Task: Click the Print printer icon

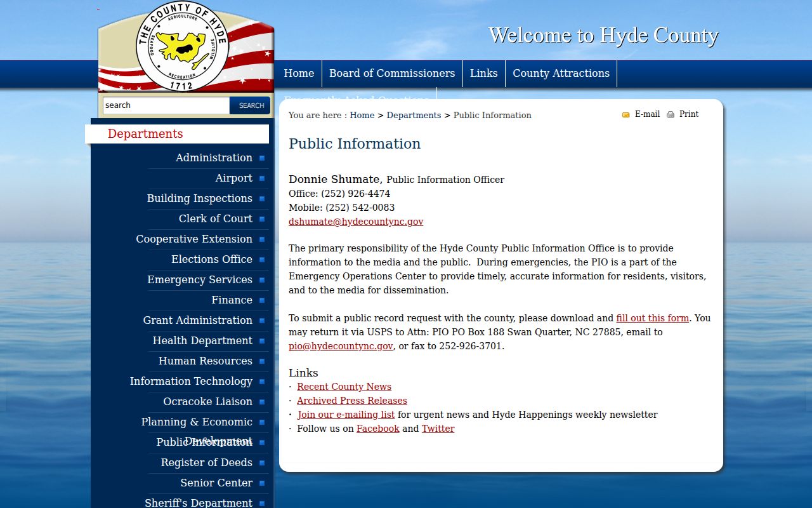Action: pyautogui.click(x=671, y=115)
